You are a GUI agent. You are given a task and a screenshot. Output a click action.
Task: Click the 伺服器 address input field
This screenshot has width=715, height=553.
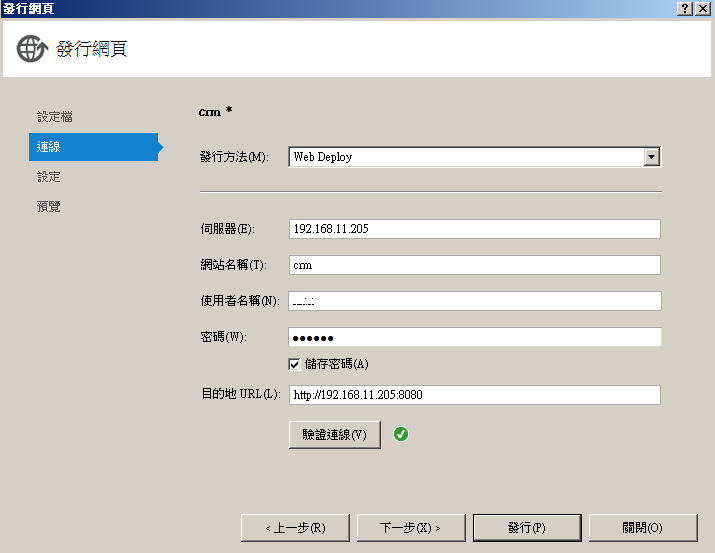(474, 229)
